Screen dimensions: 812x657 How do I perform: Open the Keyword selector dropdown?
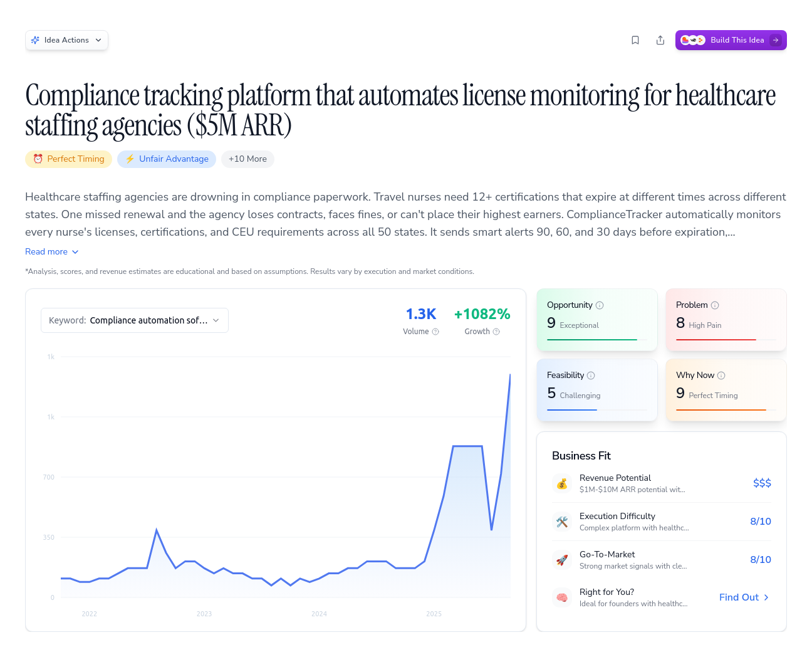135,320
